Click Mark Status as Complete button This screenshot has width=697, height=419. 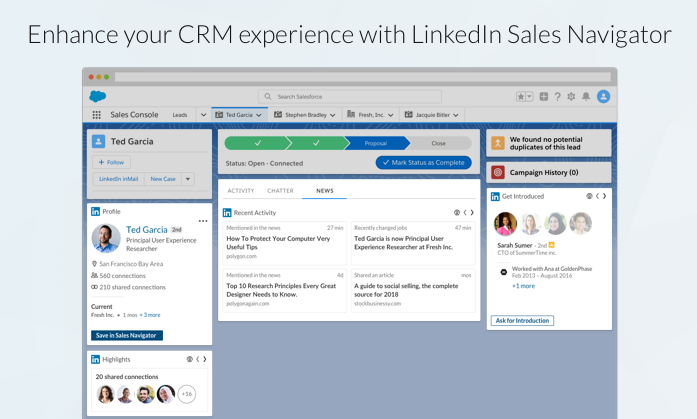point(423,162)
